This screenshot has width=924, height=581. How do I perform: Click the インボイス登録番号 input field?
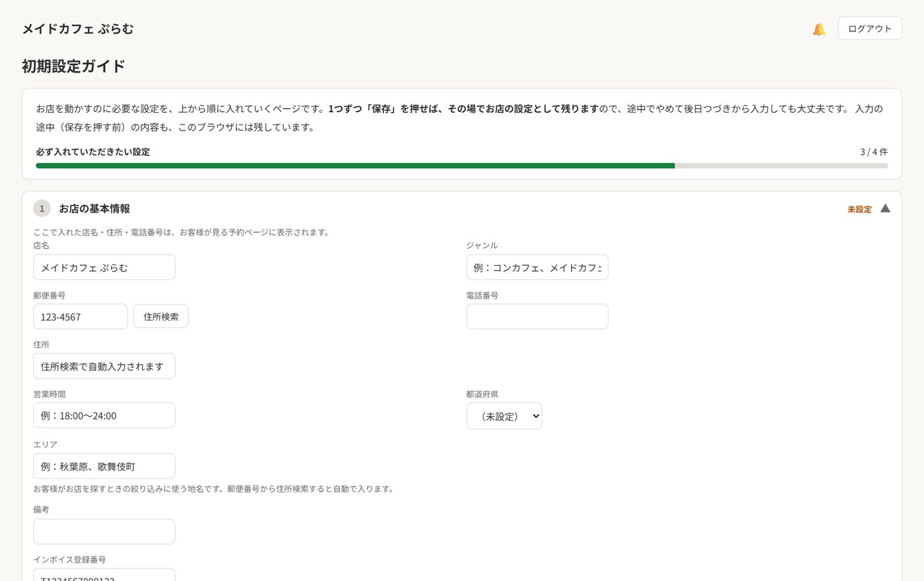click(x=104, y=575)
